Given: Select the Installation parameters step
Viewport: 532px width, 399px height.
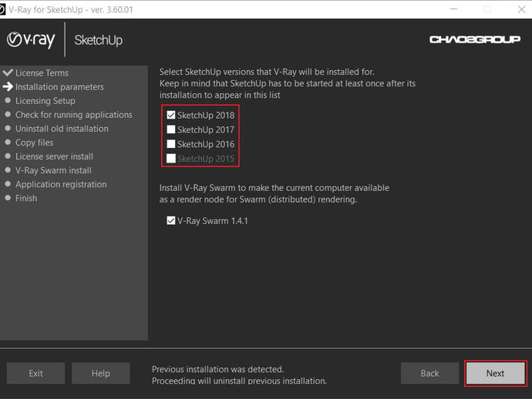Looking at the screenshot, I should click(x=59, y=87).
